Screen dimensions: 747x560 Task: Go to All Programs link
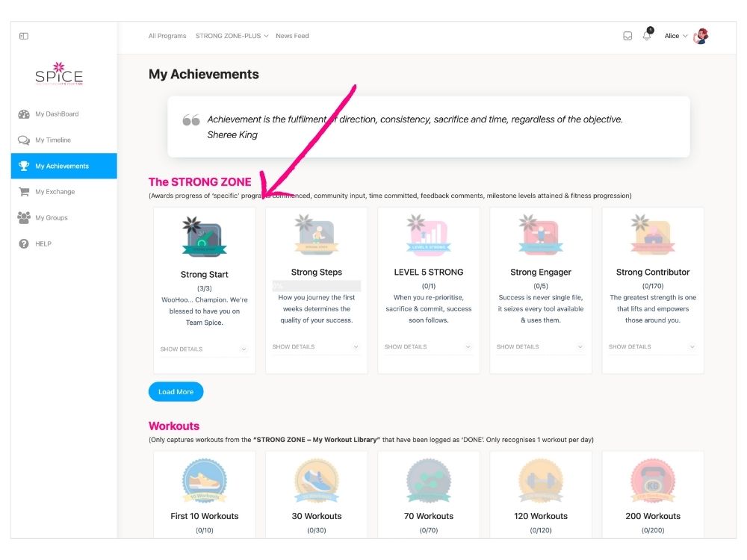[x=167, y=36]
